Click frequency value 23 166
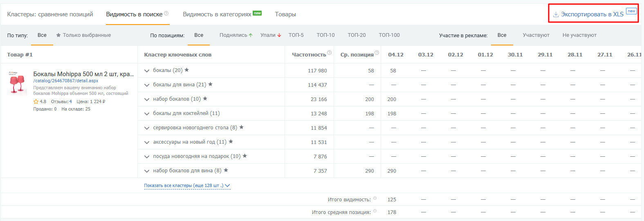 319,99
